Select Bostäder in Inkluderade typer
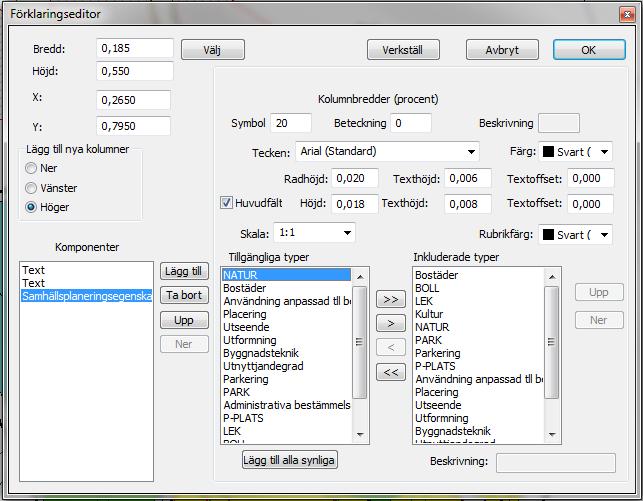 pos(478,275)
